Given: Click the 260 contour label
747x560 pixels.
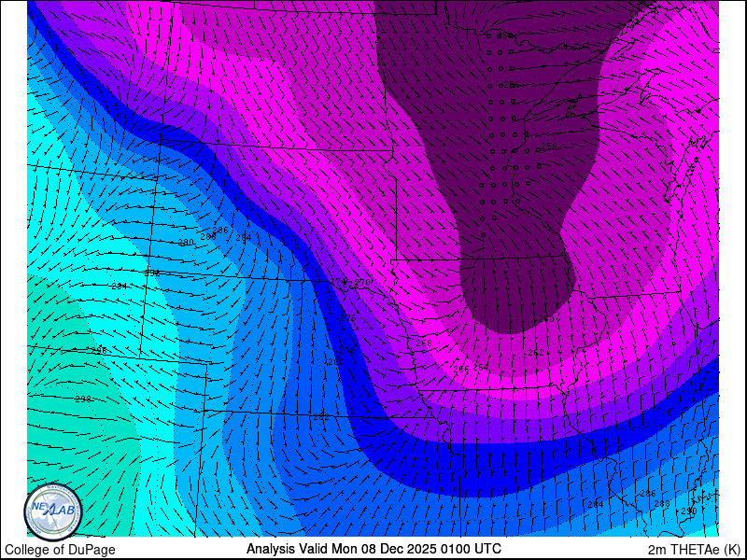Looking at the screenshot, I should pos(546,318).
